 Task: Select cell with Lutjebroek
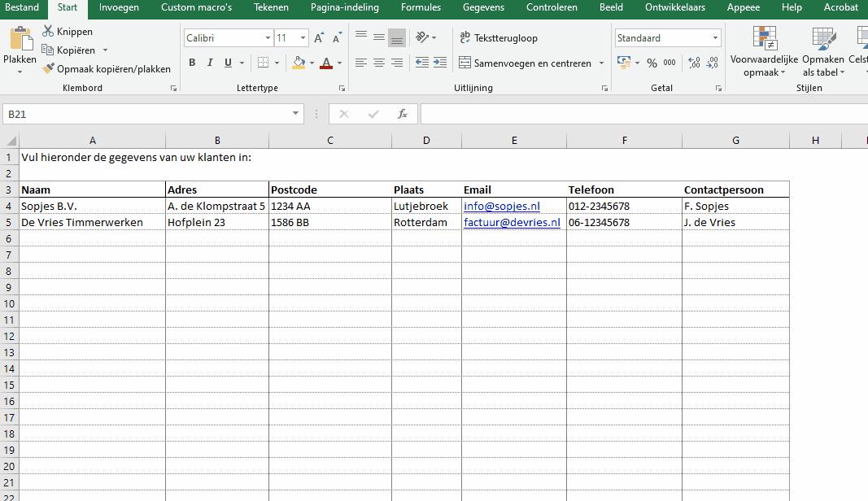click(426, 206)
